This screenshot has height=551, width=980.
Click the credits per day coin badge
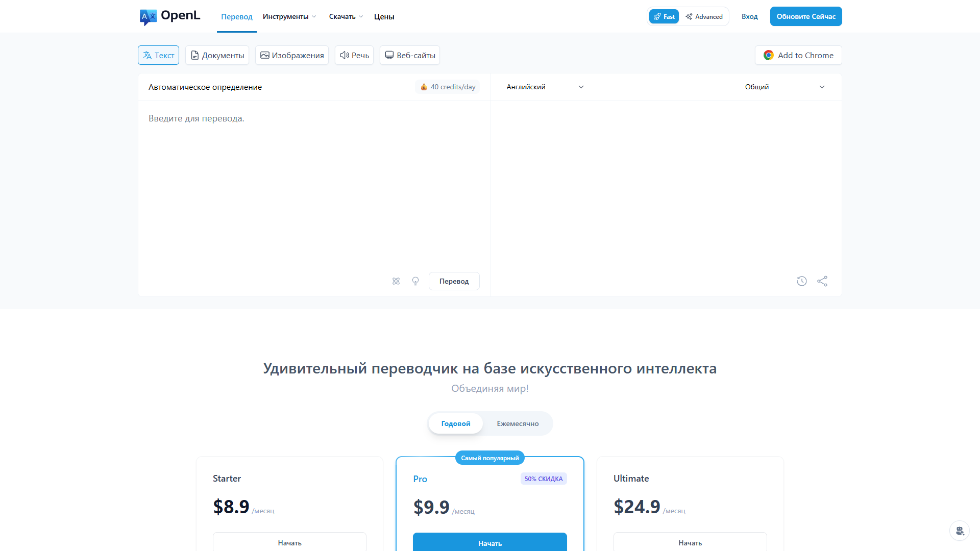(448, 87)
